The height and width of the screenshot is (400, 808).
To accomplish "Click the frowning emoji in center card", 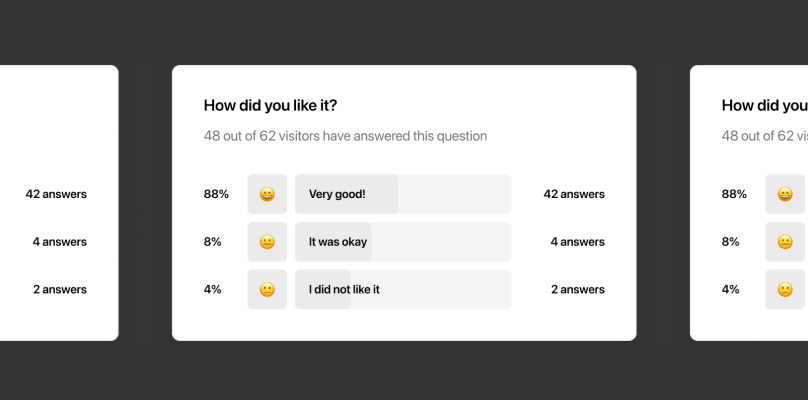I will pos(267,290).
